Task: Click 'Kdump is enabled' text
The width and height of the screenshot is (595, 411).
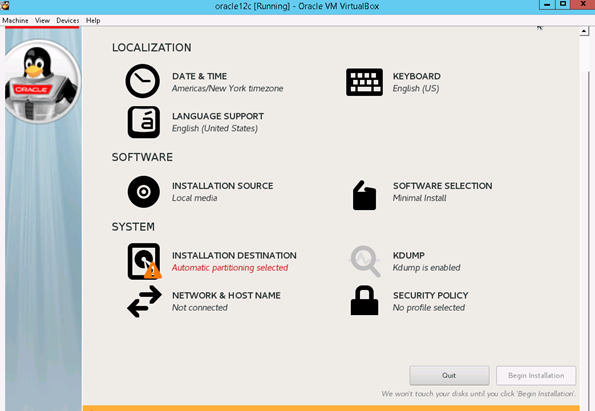Action: tap(427, 268)
